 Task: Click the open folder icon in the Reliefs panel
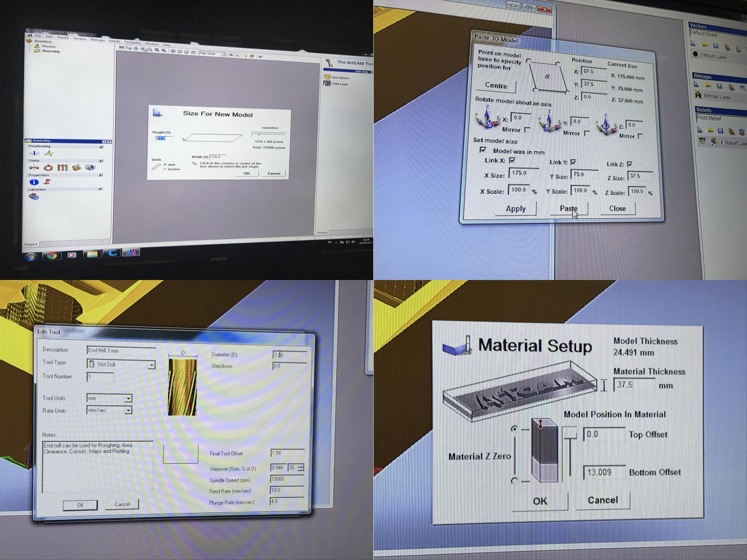pos(711,130)
